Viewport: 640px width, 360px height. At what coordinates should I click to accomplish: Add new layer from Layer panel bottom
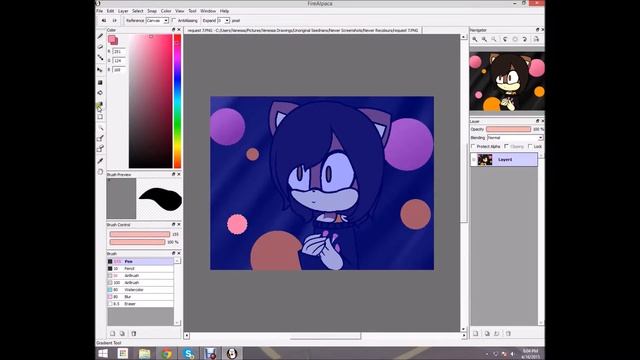coord(476,333)
